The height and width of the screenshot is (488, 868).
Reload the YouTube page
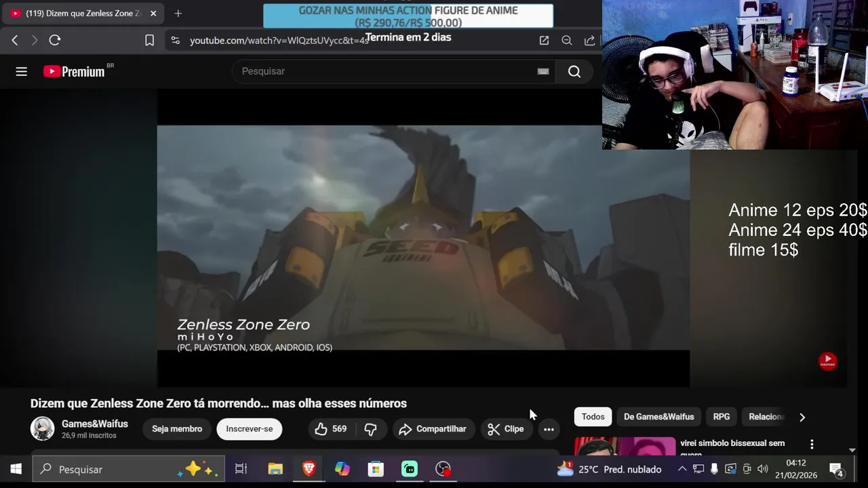tap(55, 41)
